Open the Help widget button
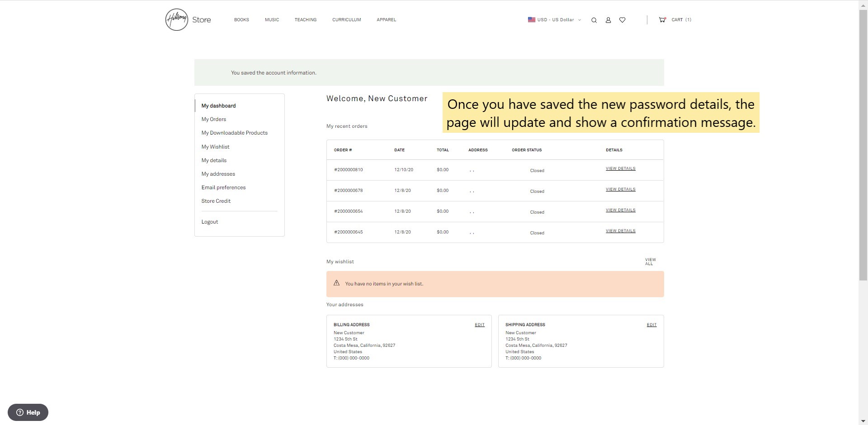 click(x=28, y=412)
